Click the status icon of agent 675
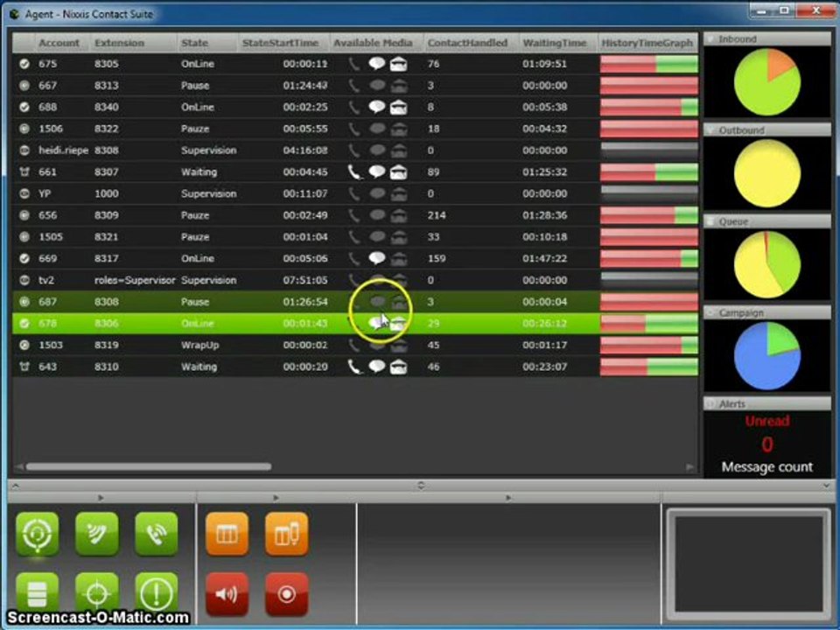Screen dimensions: 840x630 pyautogui.click(x=24, y=64)
